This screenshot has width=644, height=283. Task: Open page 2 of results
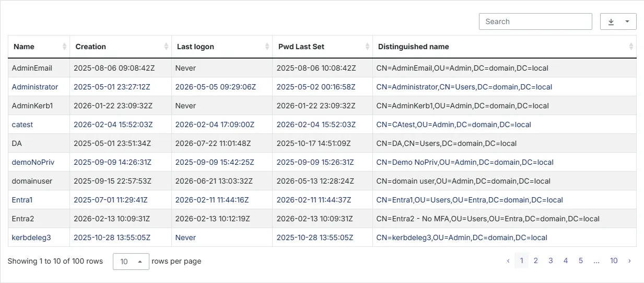pos(535,261)
